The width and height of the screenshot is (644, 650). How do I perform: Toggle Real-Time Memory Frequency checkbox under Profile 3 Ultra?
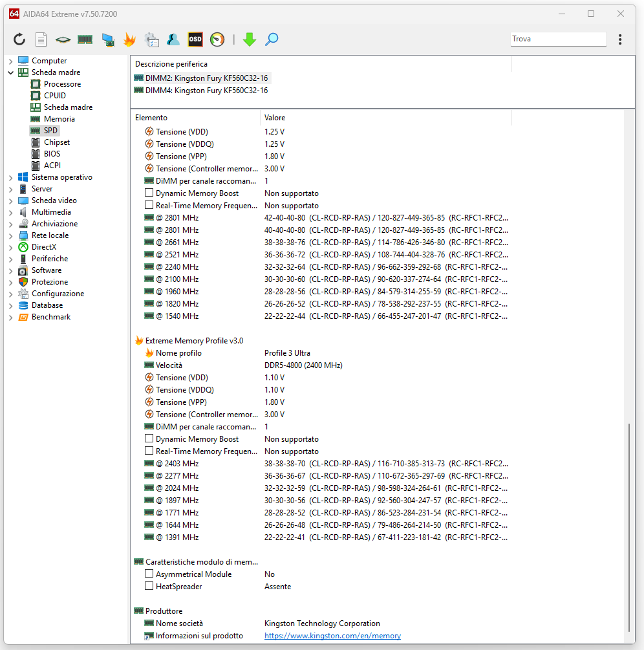149,451
